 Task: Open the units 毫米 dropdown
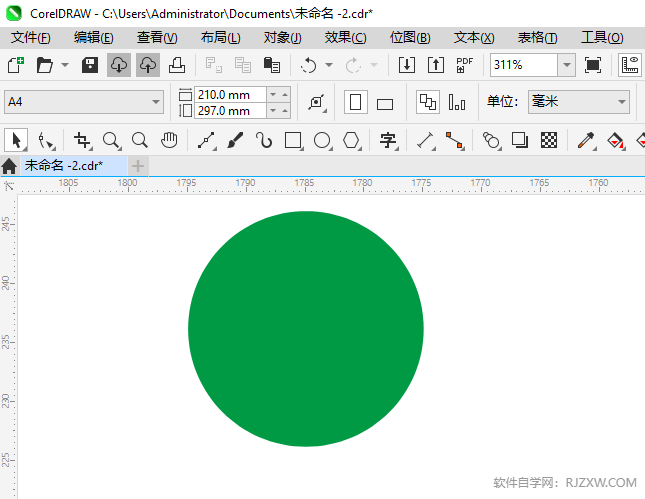click(x=579, y=102)
